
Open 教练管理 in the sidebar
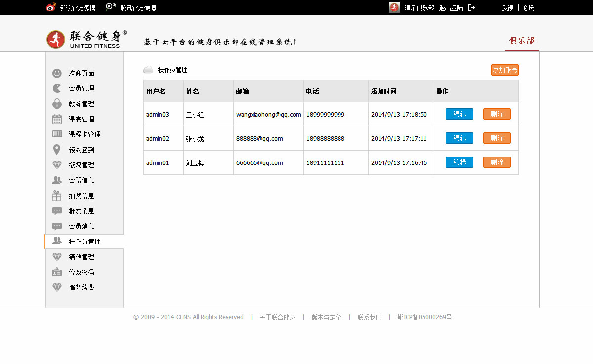tap(82, 104)
